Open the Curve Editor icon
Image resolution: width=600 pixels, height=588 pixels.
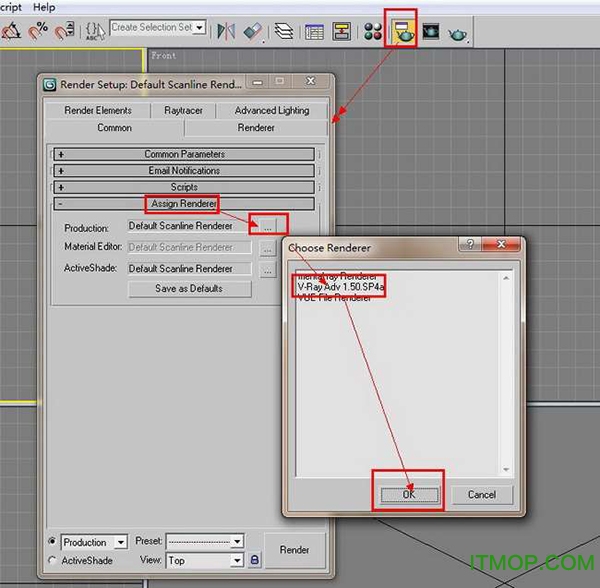point(314,31)
